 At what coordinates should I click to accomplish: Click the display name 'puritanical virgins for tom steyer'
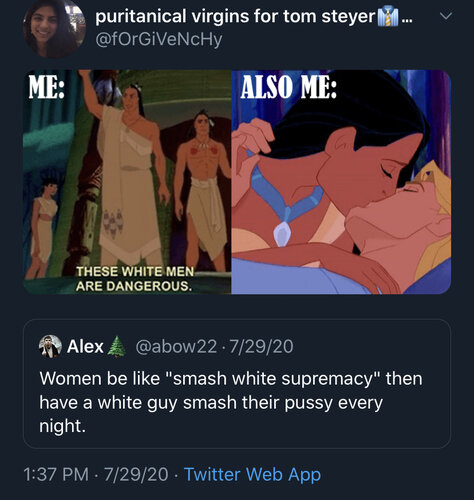(235, 16)
